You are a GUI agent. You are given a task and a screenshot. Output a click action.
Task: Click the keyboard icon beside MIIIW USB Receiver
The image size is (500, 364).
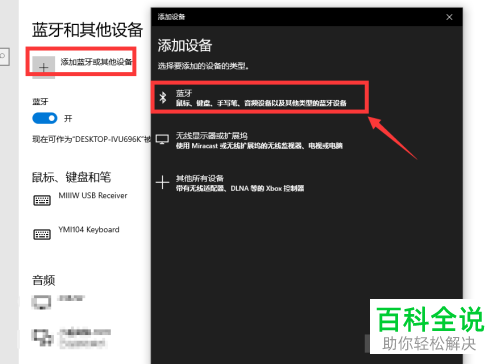point(42,200)
